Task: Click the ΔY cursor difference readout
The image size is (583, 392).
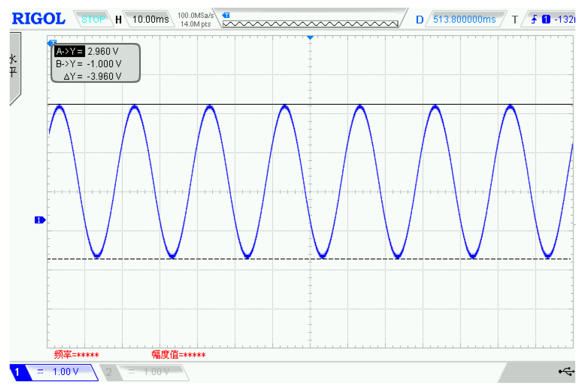Action: (92, 76)
